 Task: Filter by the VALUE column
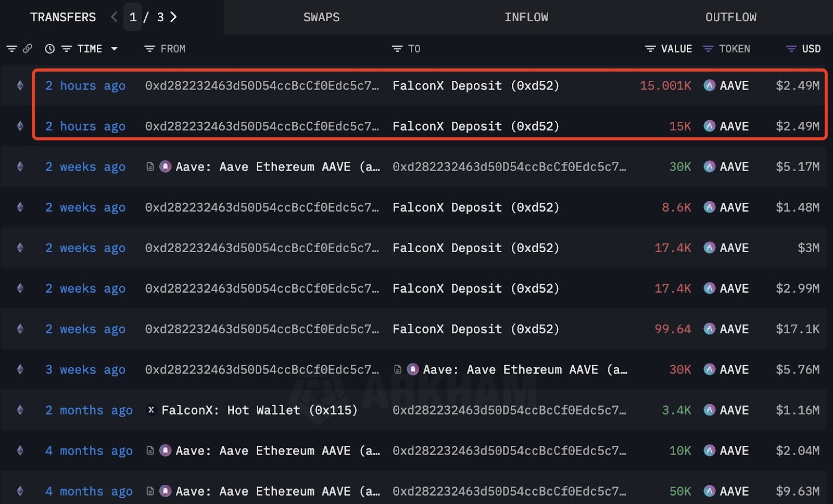coord(650,49)
